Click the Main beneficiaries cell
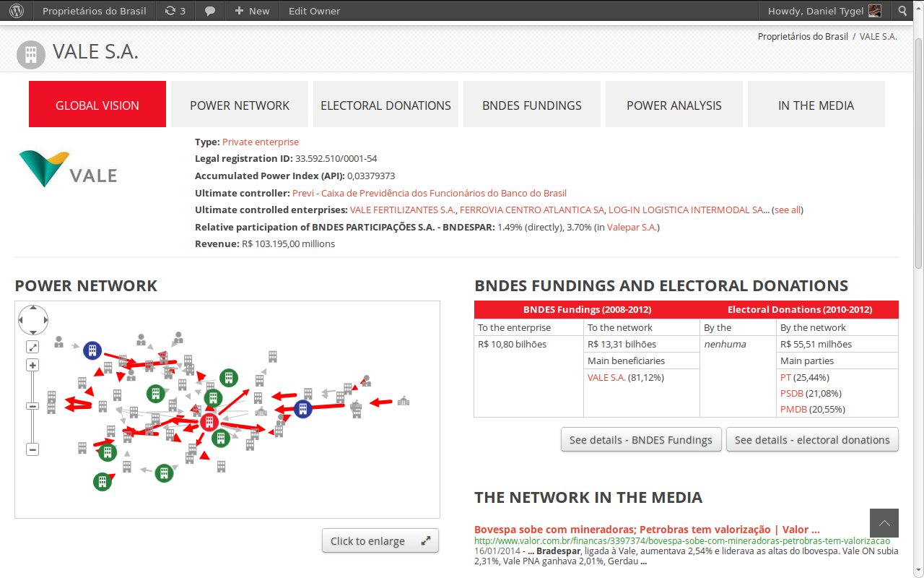 point(642,361)
